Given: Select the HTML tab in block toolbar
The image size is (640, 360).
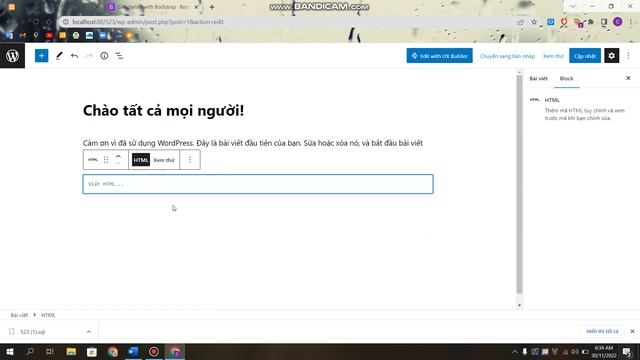Looking at the screenshot, I should pos(141,160).
